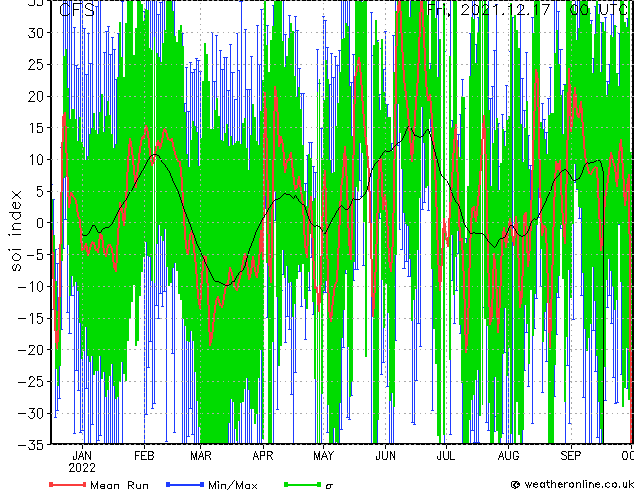This screenshot has height=490, width=634.
Task: Click the SEP month label
Action: [x=571, y=456]
